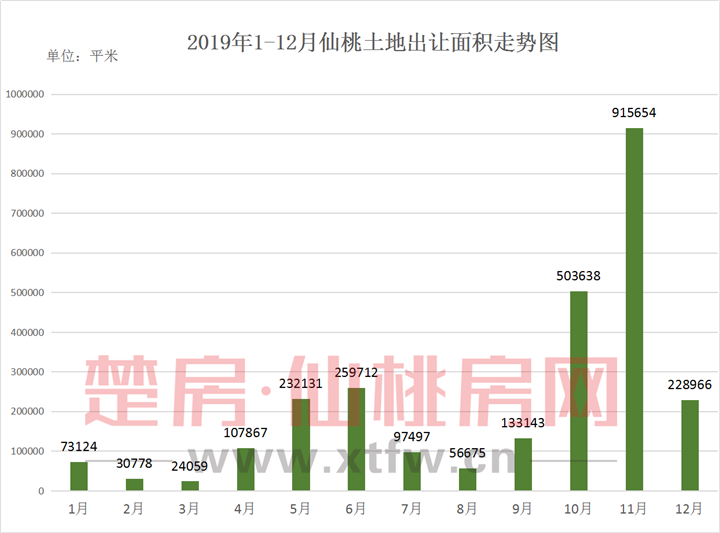Click the 9月 x-axis label
The width and height of the screenshot is (720, 533).
[523, 509]
